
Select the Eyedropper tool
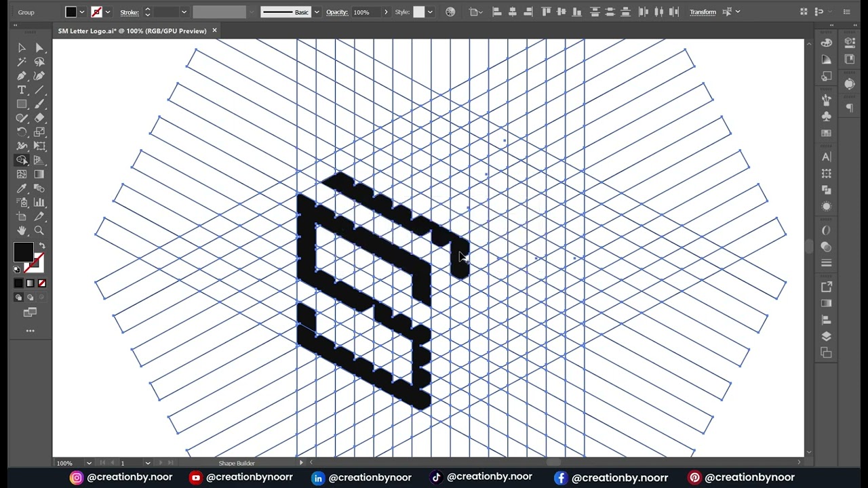point(22,188)
